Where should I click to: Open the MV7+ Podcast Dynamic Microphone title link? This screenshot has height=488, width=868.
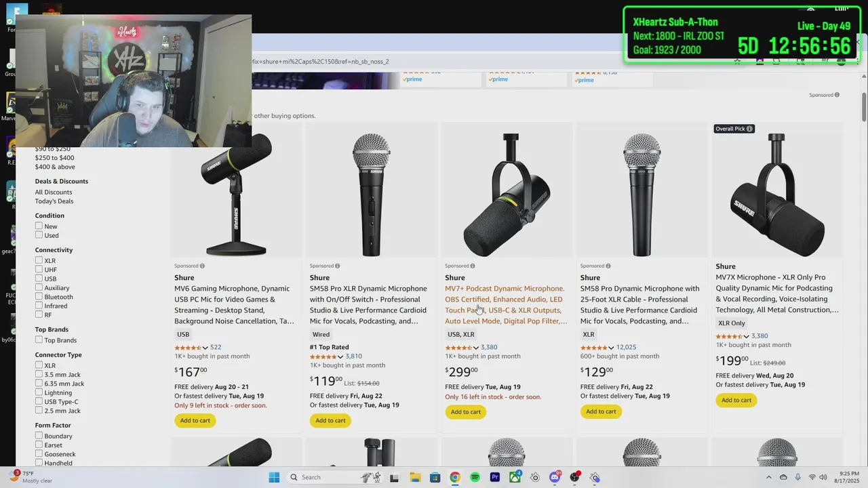tap(506, 304)
